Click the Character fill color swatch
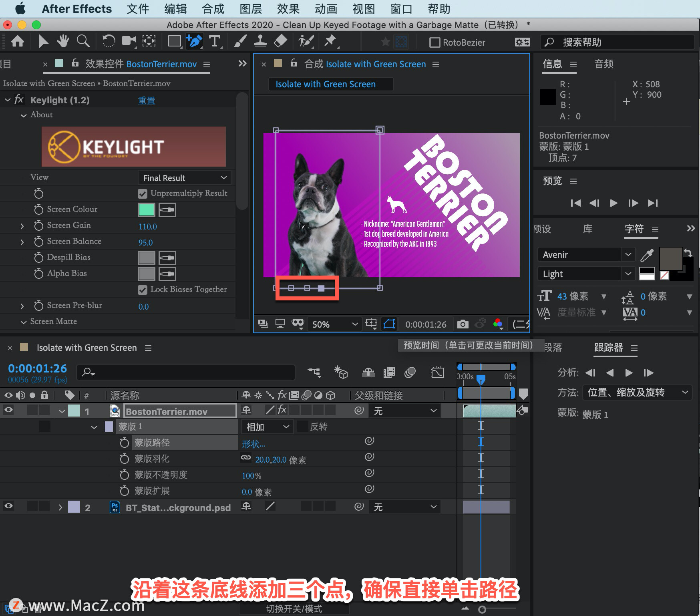The width and height of the screenshot is (700, 616). click(671, 259)
